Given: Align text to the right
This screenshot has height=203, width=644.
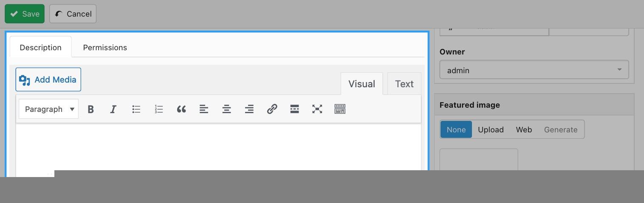Looking at the screenshot, I should (x=249, y=109).
